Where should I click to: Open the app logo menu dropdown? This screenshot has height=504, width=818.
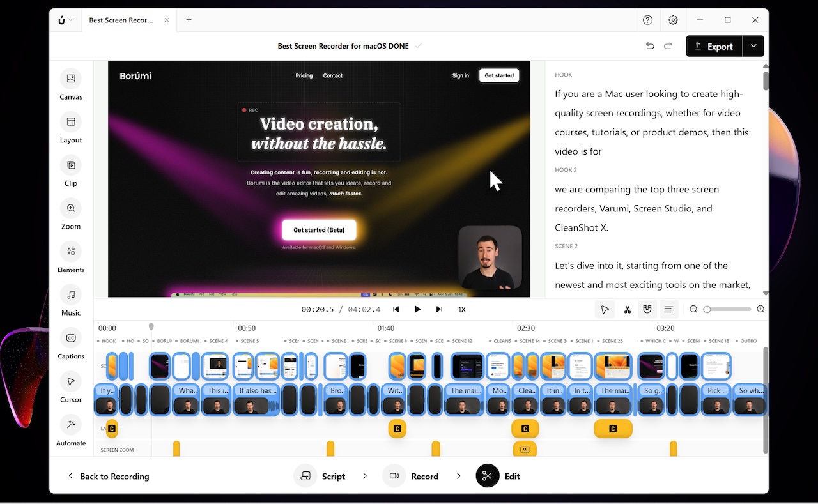point(66,20)
